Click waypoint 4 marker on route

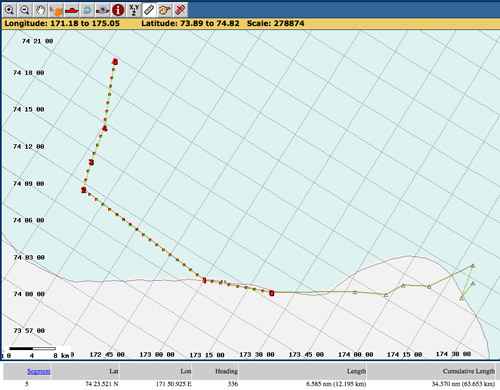click(x=105, y=128)
